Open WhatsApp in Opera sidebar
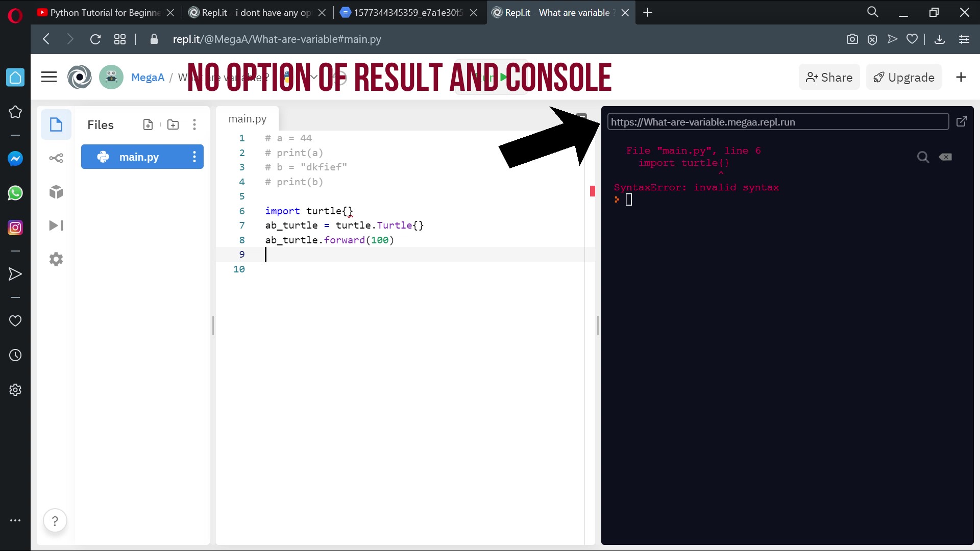 click(15, 193)
